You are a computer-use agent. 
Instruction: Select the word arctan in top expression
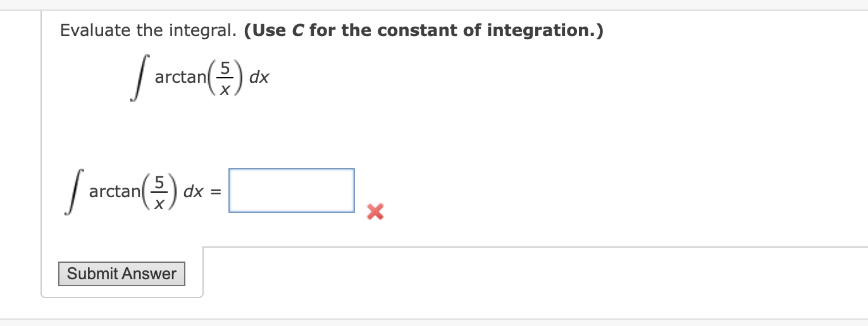[180, 78]
